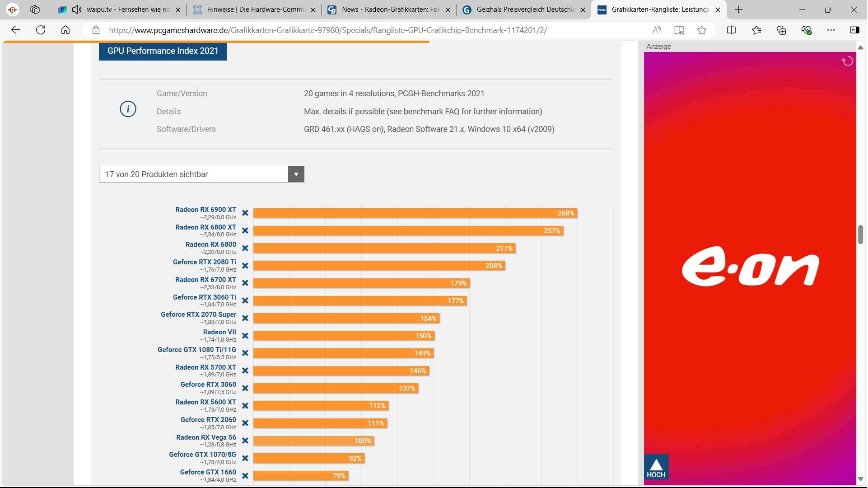Click the Read aloud icon in address bar
Screen dimensions: 868x488
coord(657,30)
